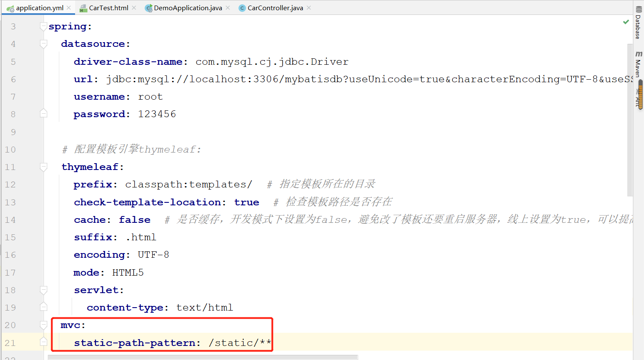Click the 'static-path-pattern:' key
This screenshot has height=360, width=644.
[x=137, y=343]
